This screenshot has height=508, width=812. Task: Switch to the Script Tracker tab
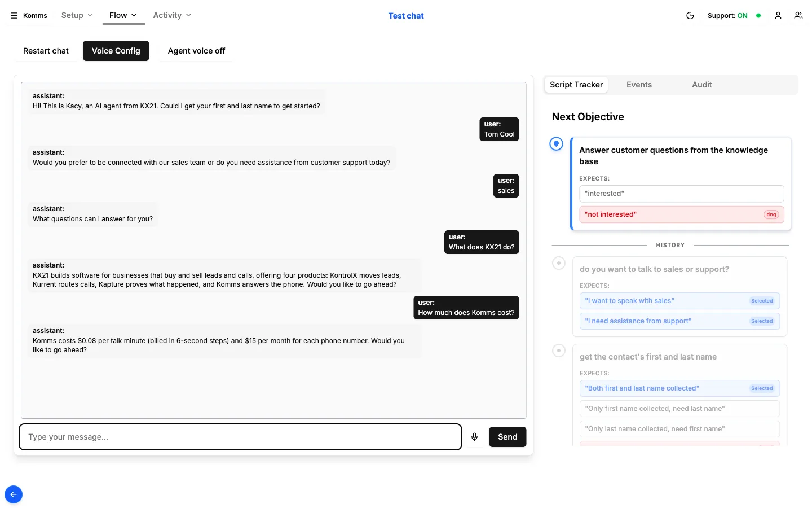pyautogui.click(x=576, y=85)
